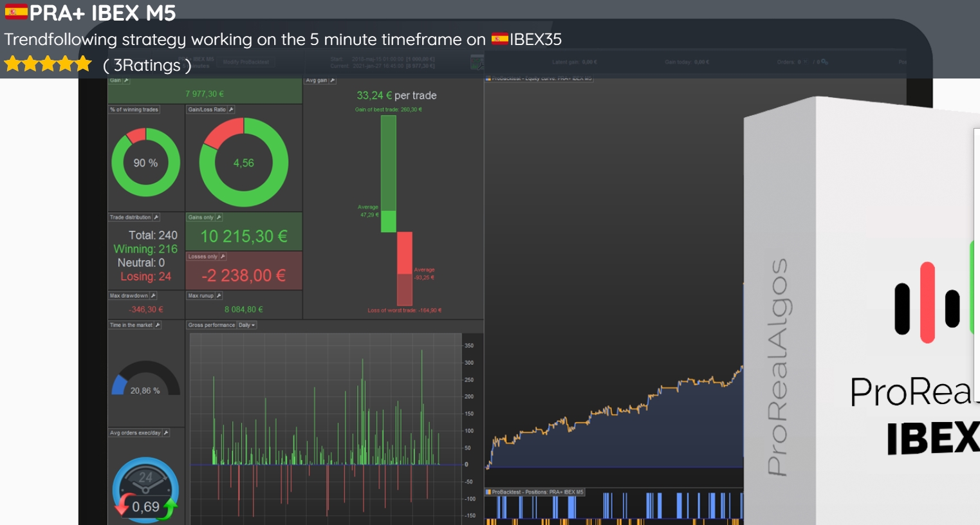Click the -150 label on the chart axis
Screen dimensions: 980x525
470,515
